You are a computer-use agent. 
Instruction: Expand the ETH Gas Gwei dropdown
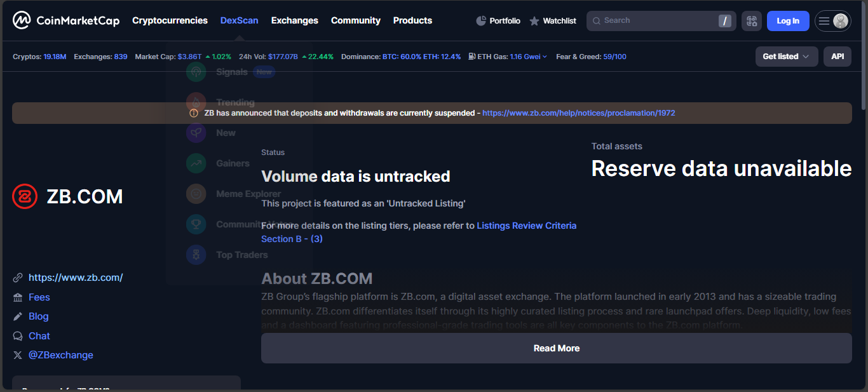(529, 57)
